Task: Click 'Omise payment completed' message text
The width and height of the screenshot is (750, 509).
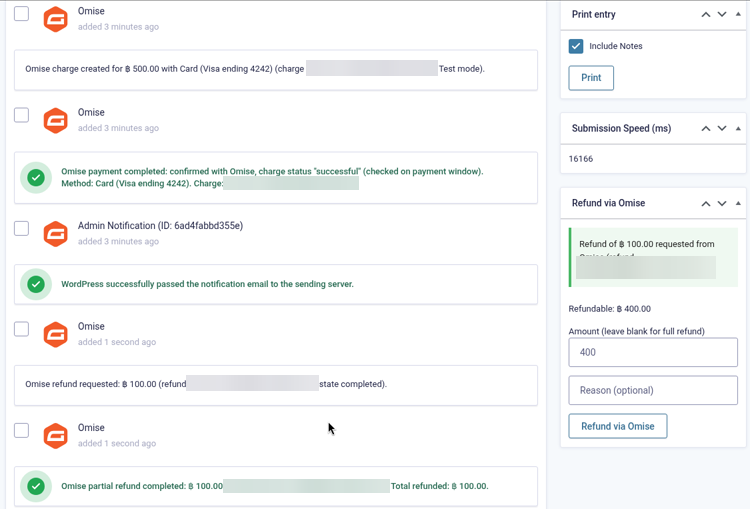Action: click(272, 177)
